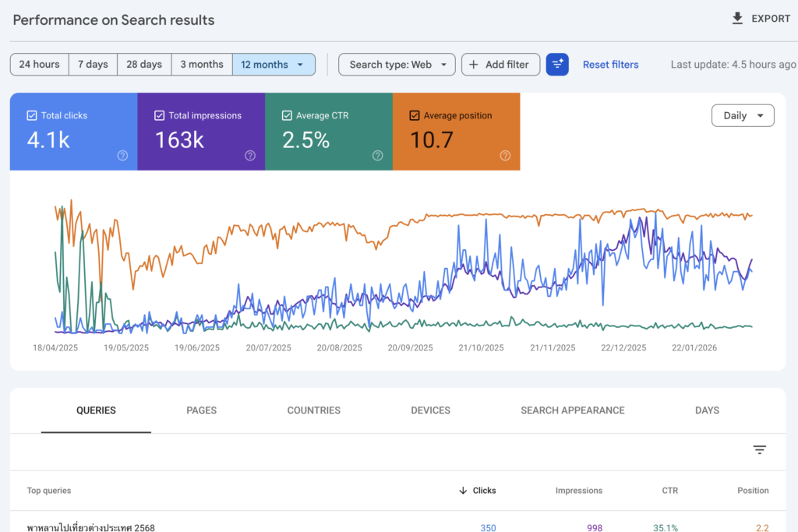This screenshot has height=532, width=798.
Task: Select the 28 days range button
Action: pyautogui.click(x=143, y=65)
